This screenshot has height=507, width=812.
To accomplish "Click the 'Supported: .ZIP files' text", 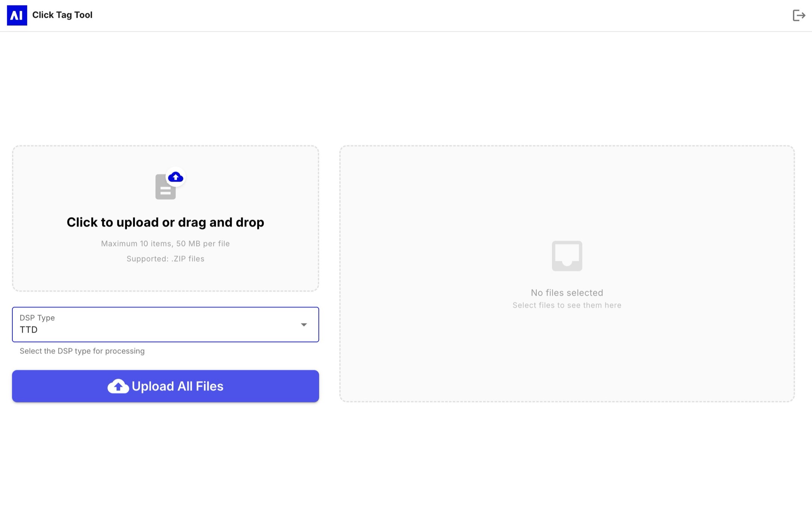I will [165, 259].
